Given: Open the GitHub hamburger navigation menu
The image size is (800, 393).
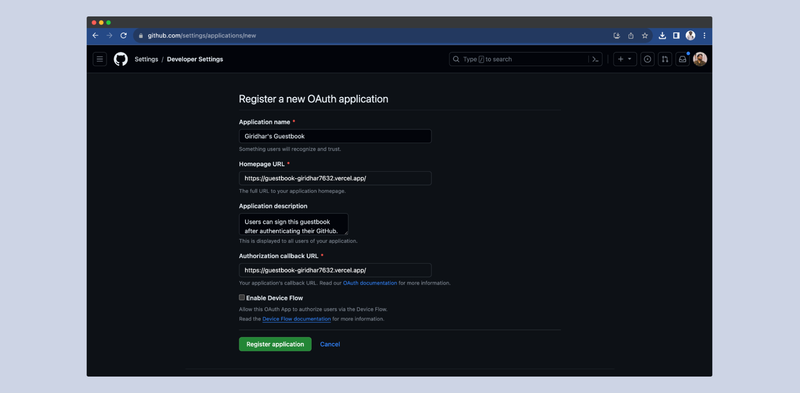Looking at the screenshot, I should [x=100, y=59].
